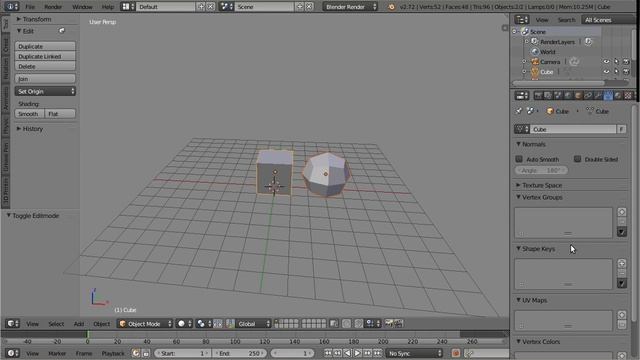Click the Duplicate Linked button

(x=45, y=56)
